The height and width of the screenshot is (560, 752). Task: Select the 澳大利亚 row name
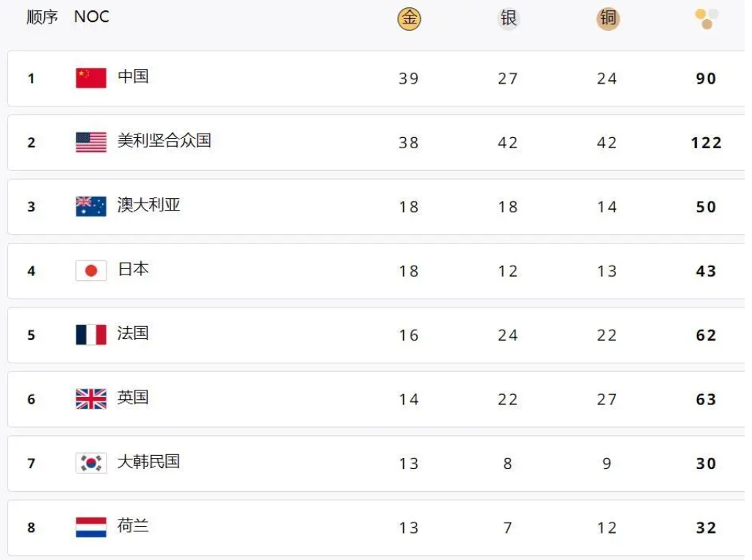click(x=148, y=205)
